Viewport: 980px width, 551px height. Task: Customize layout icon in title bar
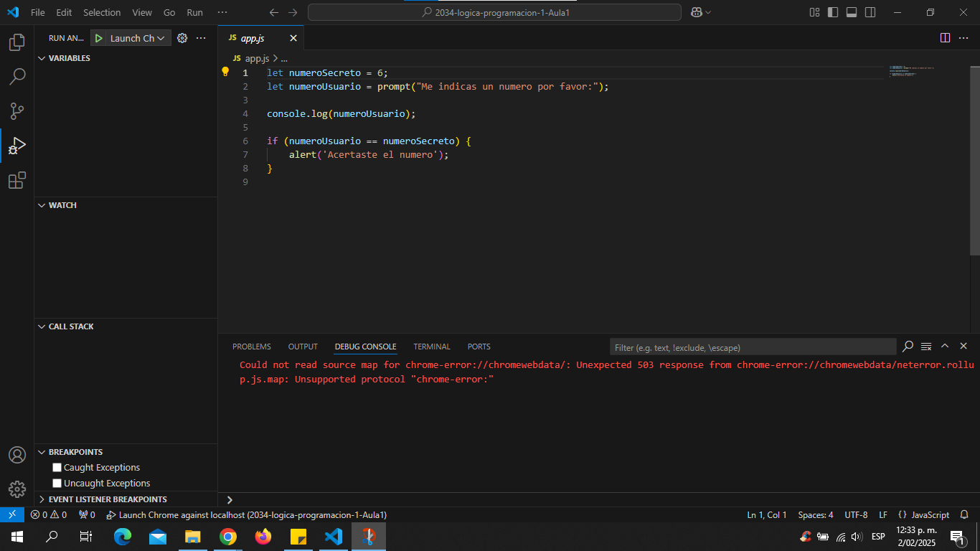click(814, 12)
